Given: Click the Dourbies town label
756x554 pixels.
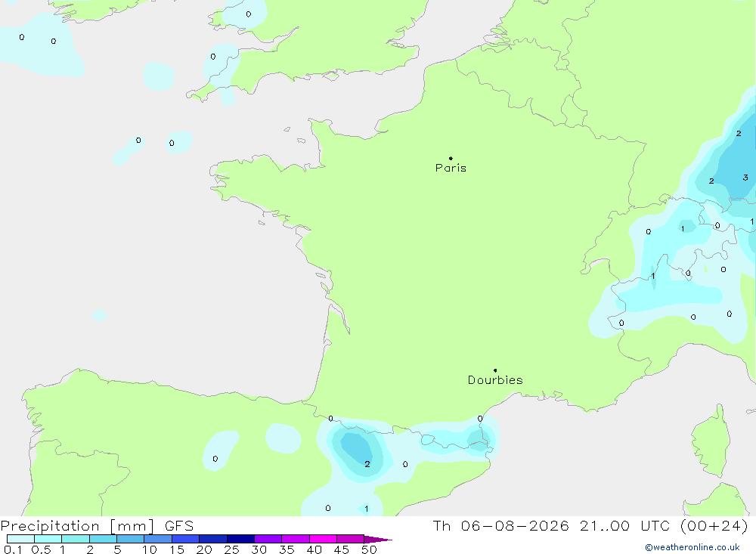Looking at the screenshot, I should [x=495, y=380].
